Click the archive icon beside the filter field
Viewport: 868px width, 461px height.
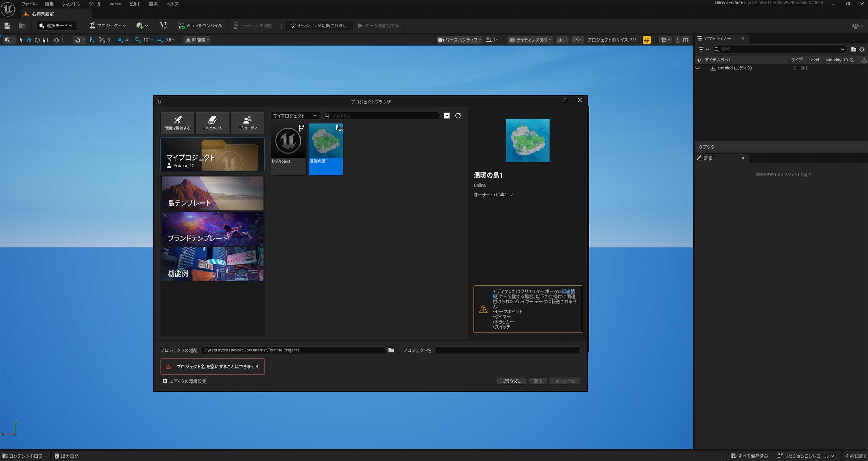447,116
